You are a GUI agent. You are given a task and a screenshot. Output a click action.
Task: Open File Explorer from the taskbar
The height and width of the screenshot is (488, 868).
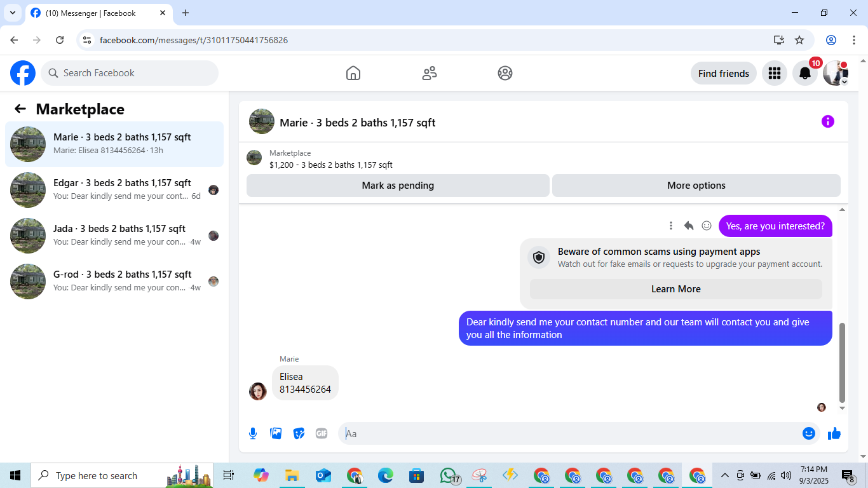pos(292,475)
